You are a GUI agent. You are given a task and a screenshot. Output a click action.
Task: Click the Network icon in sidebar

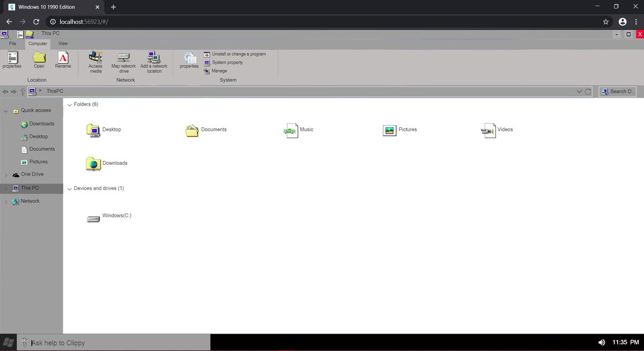pyautogui.click(x=16, y=202)
